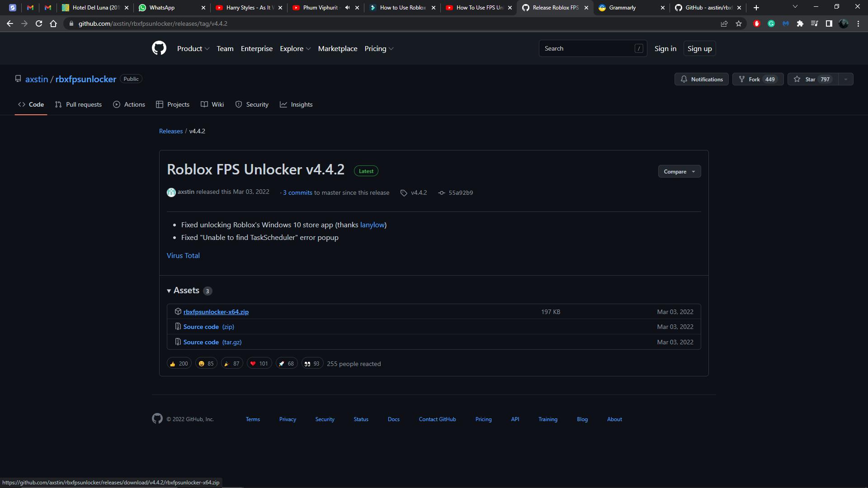Open Contact GitHub footer link

pos(437,419)
